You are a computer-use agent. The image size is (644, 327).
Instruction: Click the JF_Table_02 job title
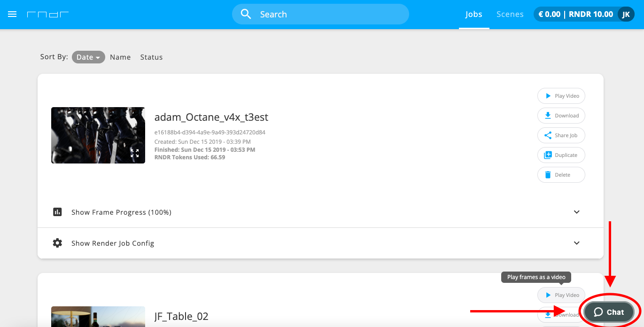coord(181,316)
